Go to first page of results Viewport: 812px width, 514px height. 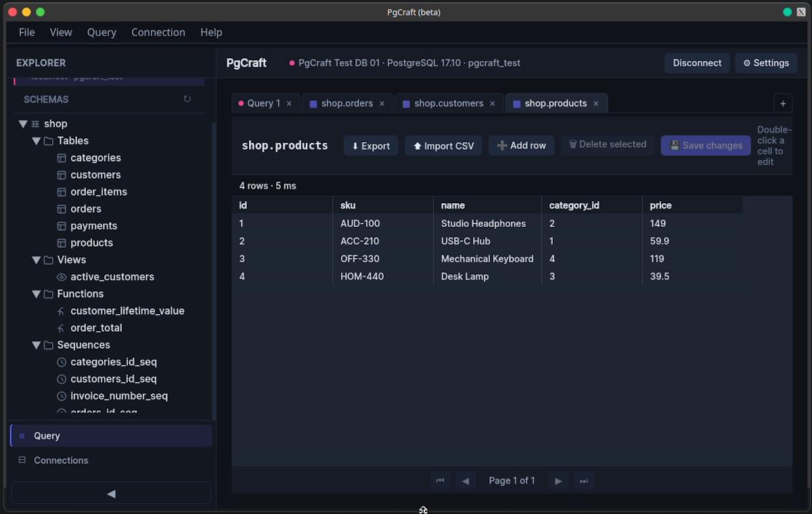tap(440, 481)
